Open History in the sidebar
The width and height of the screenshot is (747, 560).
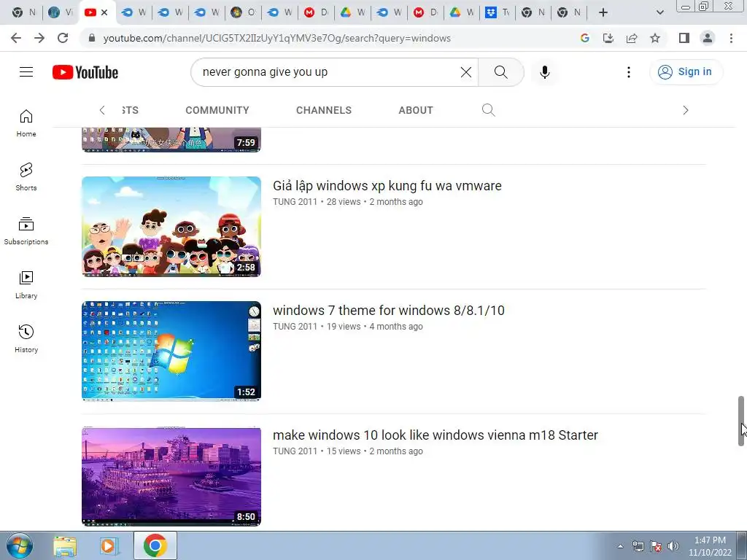click(26, 338)
